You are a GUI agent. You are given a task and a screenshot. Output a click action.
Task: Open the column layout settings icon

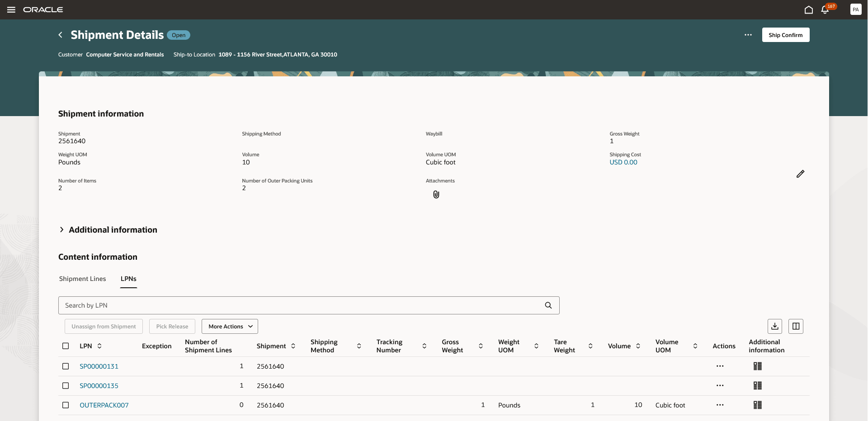pyautogui.click(x=796, y=326)
